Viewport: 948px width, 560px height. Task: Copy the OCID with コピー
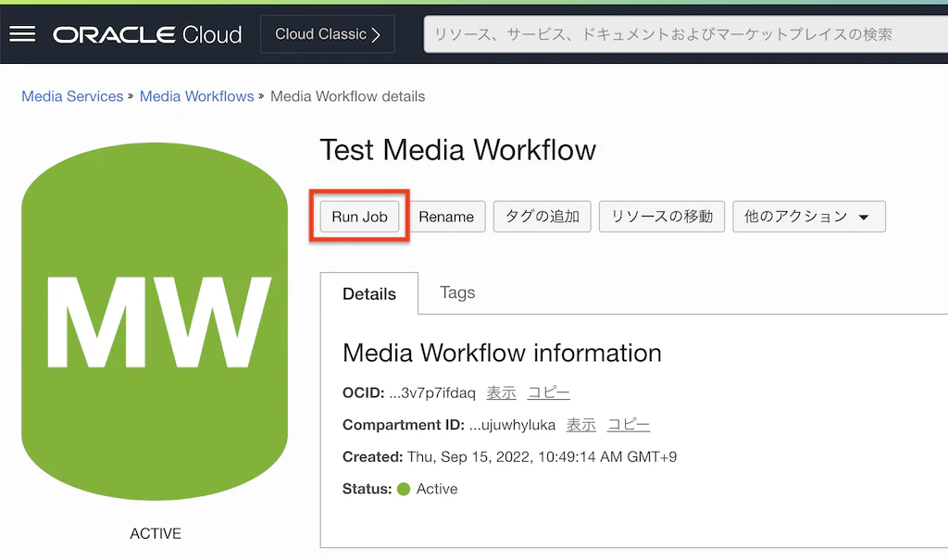coord(548,393)
